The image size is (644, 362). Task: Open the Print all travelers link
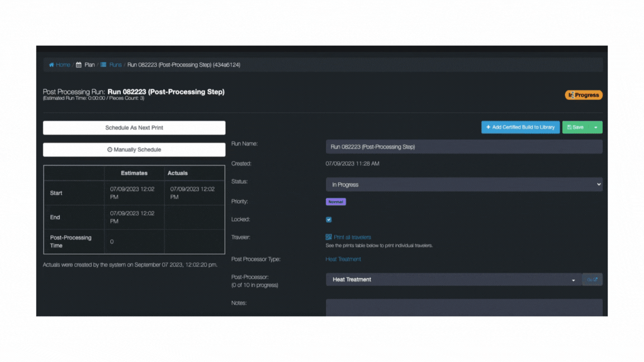tap(352, 237)
